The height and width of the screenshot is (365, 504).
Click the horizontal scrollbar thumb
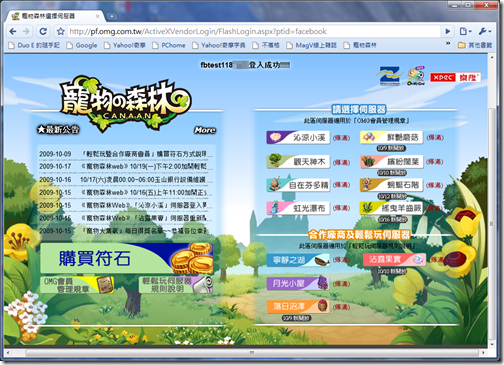point(252,353)
